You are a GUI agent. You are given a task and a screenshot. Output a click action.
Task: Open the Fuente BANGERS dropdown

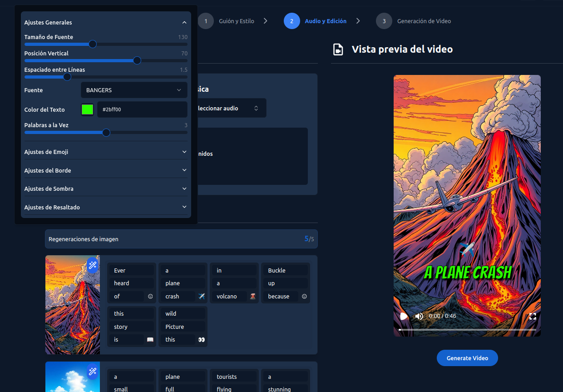click(x=133, y=90)
